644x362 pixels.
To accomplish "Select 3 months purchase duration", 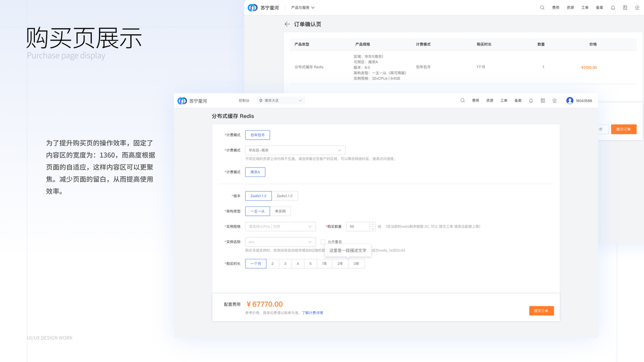I will [285, 263].
